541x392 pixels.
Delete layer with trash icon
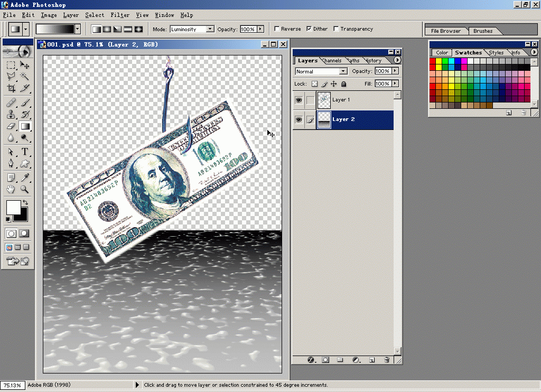pyautogui.click(x=387, y=360)
